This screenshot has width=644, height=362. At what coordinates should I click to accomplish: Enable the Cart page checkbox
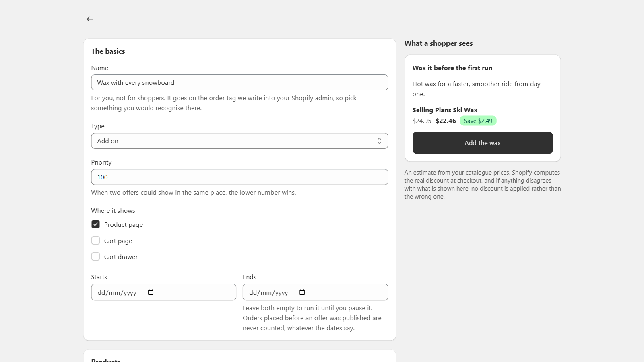pos(95,241)
